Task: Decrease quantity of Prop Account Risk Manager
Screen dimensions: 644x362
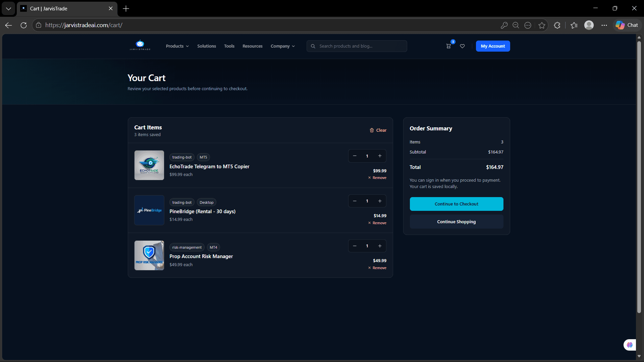Action: coord(355,246)
